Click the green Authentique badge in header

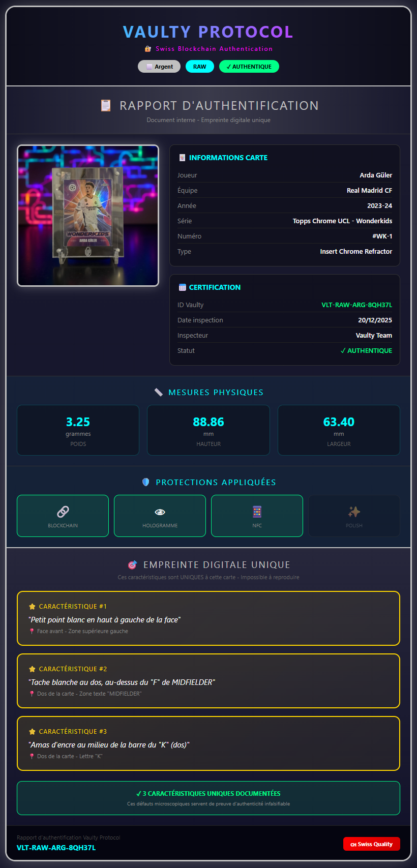pyautogui.click(x=249, y=67)
